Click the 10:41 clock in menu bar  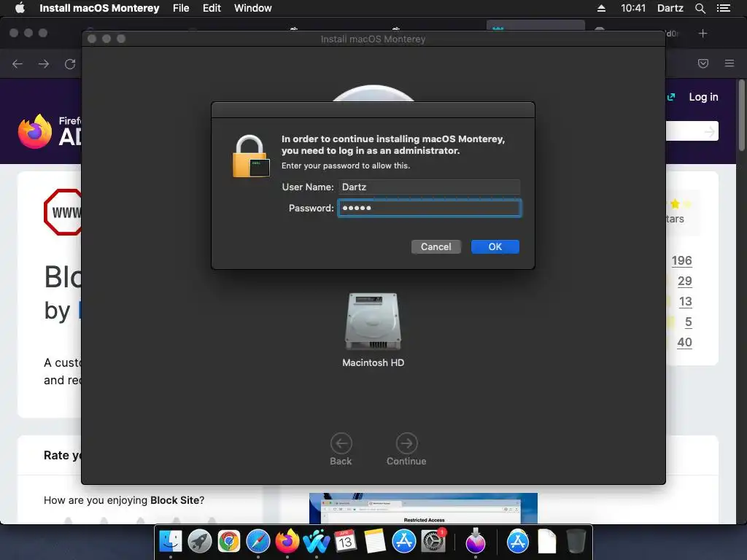click(633, 8)
